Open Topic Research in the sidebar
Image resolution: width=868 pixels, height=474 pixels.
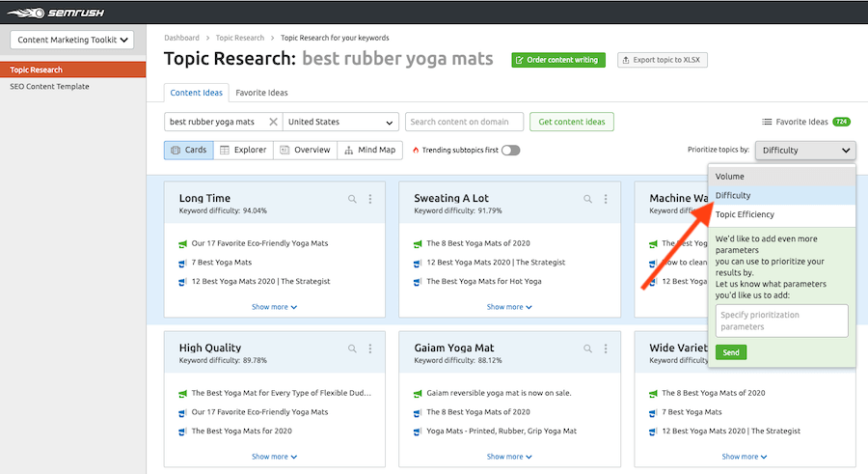pyautogui.click(x=72, y=70)
